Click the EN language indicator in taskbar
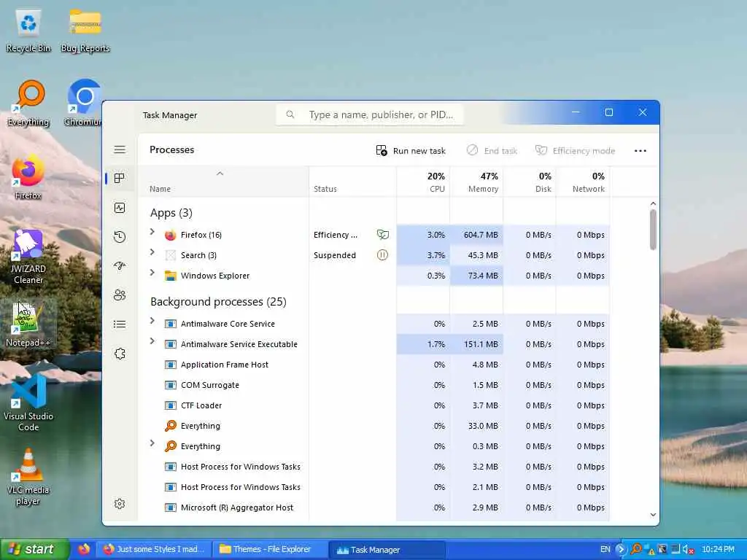 [605, 550]
